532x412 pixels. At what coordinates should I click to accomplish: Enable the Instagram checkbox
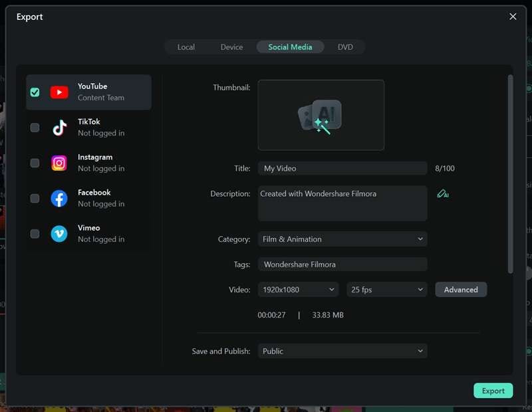[35, 163]
